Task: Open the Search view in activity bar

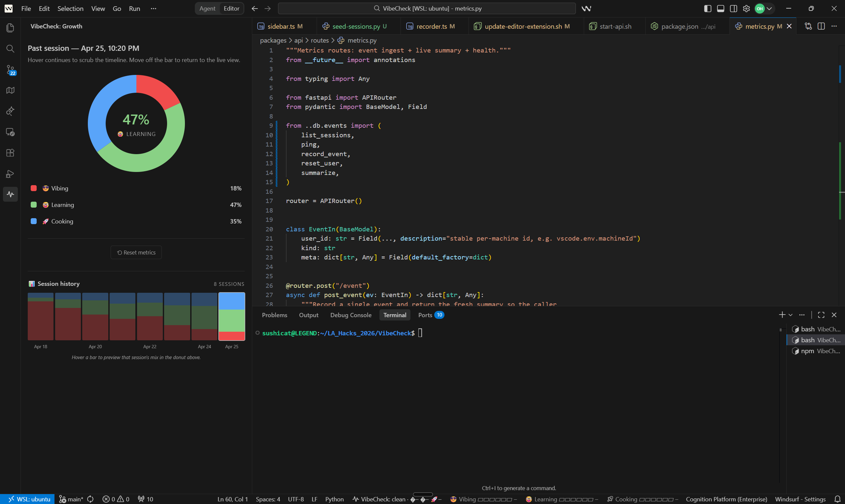Action: (x=10, y=49)
